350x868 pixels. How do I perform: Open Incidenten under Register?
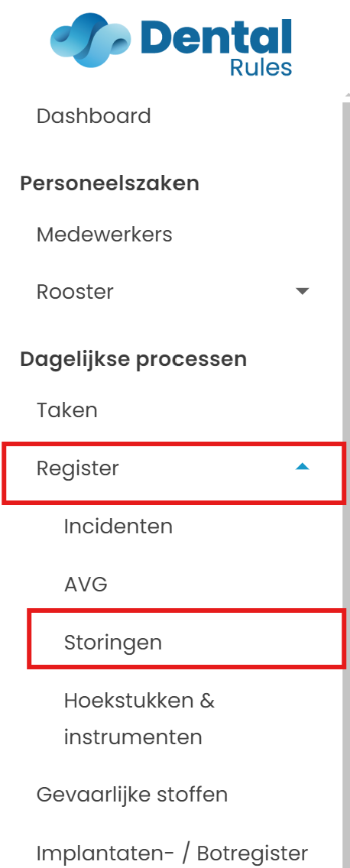pyautogui.click(x=118, y=526)
